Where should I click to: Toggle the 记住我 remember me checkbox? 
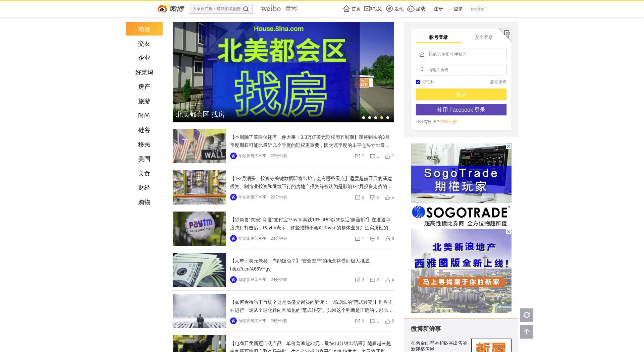pyautogui.click(x=418, y=82)
